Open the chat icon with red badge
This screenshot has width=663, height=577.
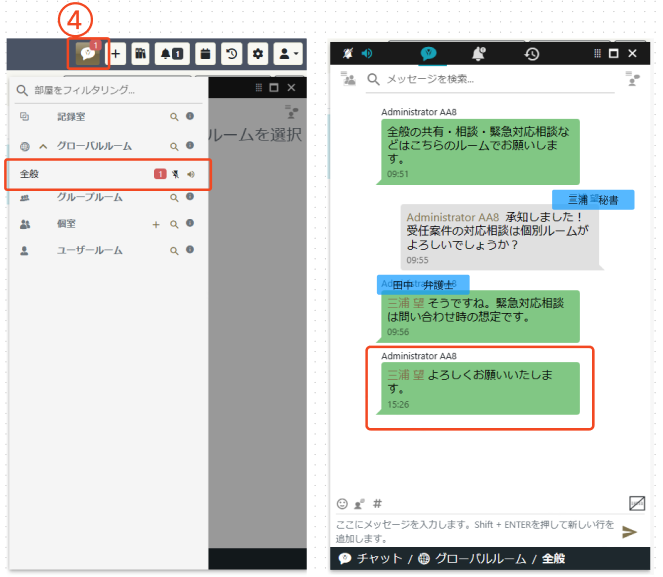(87, 53)
